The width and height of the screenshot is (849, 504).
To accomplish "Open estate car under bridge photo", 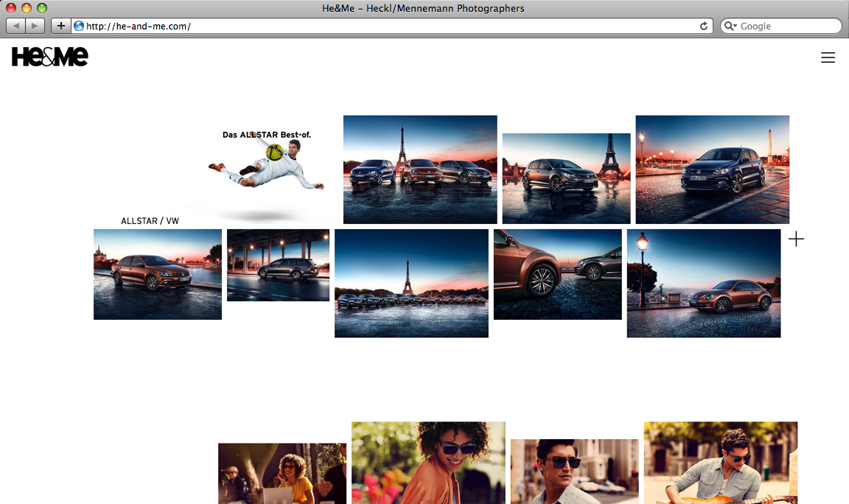I will coord(279,265).
